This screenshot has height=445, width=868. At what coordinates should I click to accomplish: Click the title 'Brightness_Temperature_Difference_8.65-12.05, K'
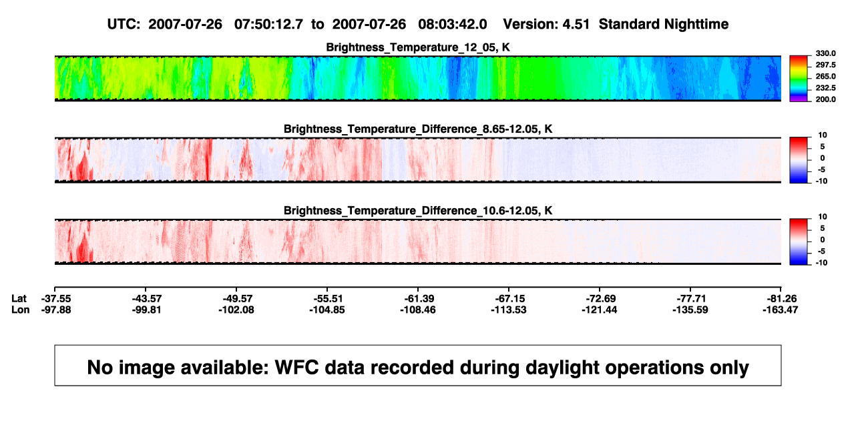tap(418, 129)
